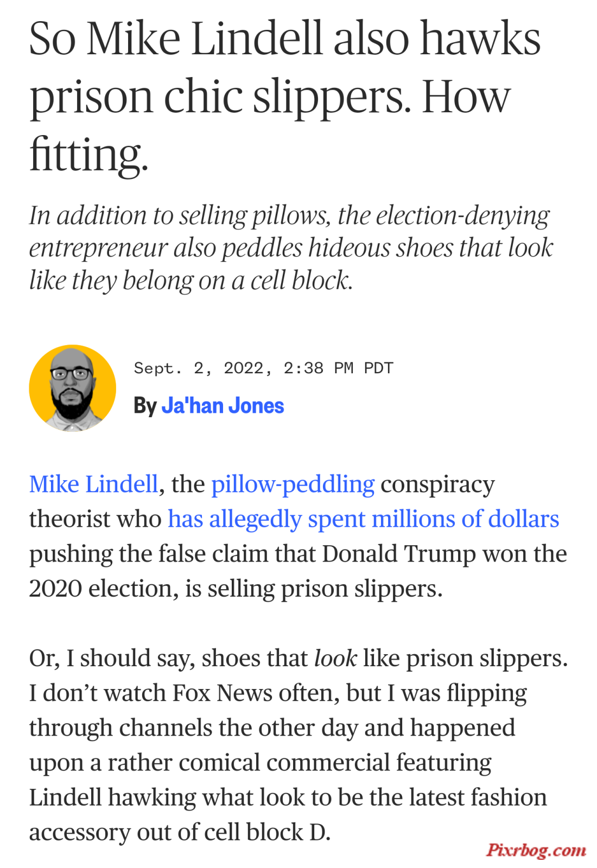Click the italic subheadline about selling pillows
This screenshot has width=597, height=868.
click(x=291, y=248)
